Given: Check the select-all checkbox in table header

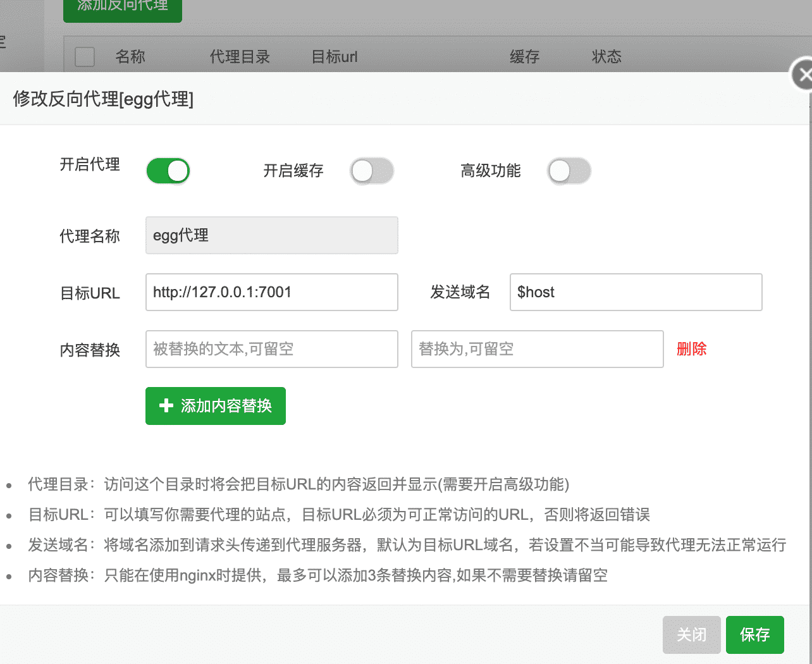Looking at the screenshot, I should click(x=85, y=57).
